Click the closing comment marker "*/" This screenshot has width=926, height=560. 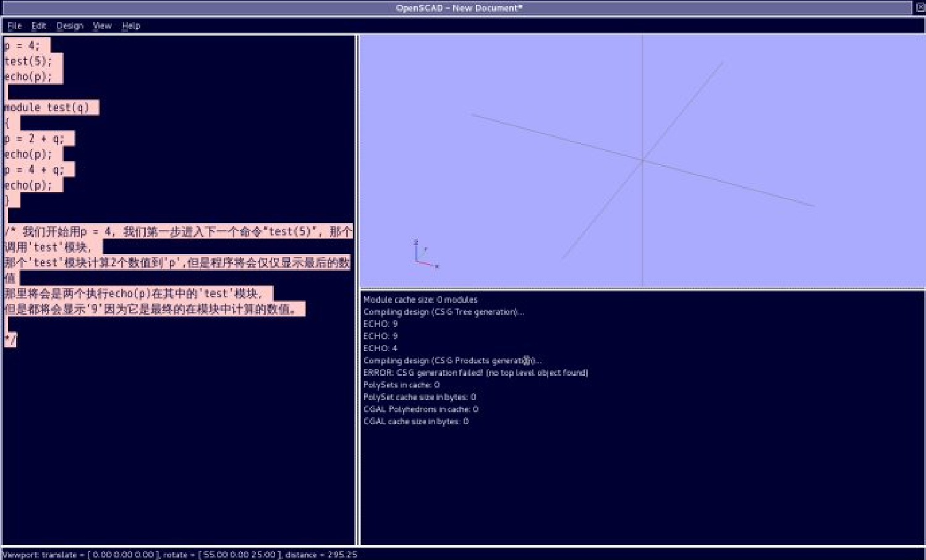click(11, 339)
